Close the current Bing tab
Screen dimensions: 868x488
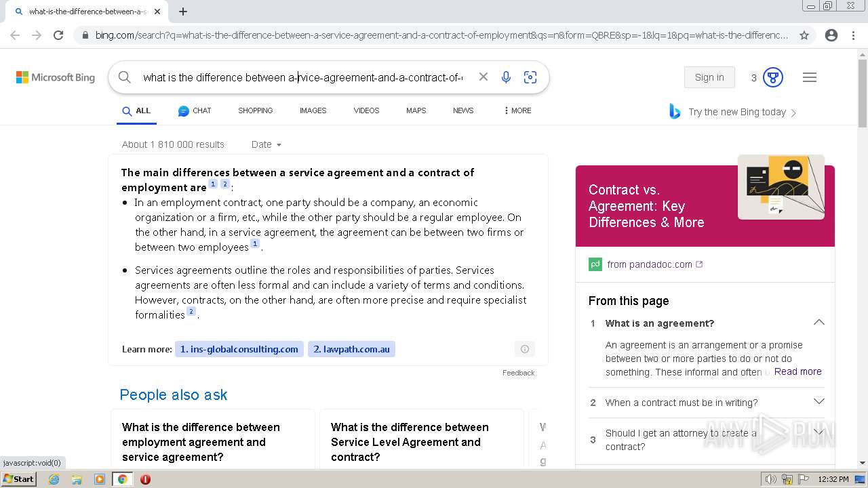pyautogui.click(x=157, y=12)
